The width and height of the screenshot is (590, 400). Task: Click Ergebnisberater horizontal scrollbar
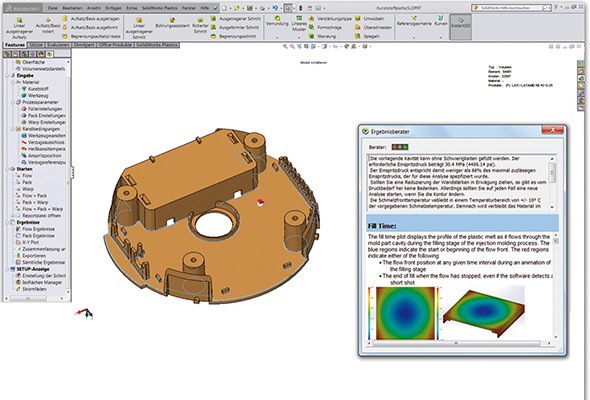coord(459,343)
